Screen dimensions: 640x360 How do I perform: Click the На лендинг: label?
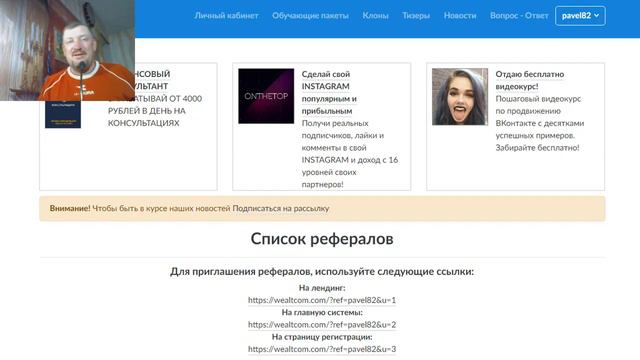click(322, 288)
